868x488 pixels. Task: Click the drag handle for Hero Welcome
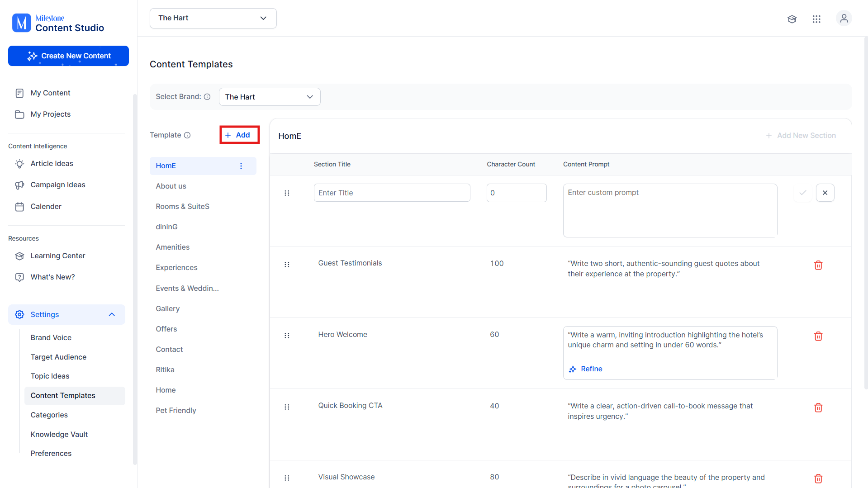point(287,336)
